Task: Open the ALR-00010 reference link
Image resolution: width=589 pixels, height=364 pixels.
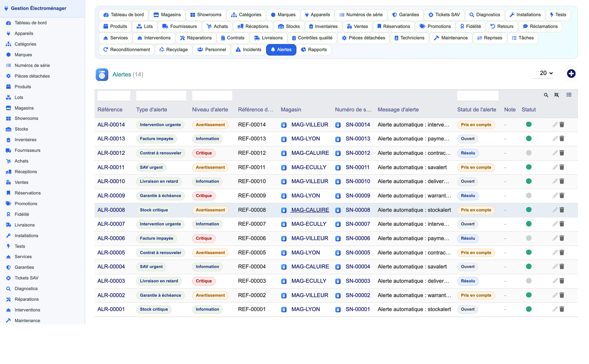Action: tap(111, 182)
